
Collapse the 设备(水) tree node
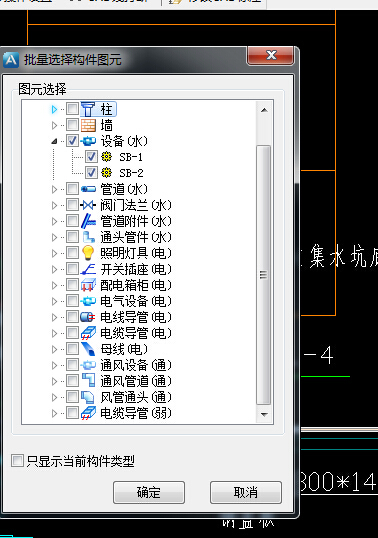(x=54, y=141)
